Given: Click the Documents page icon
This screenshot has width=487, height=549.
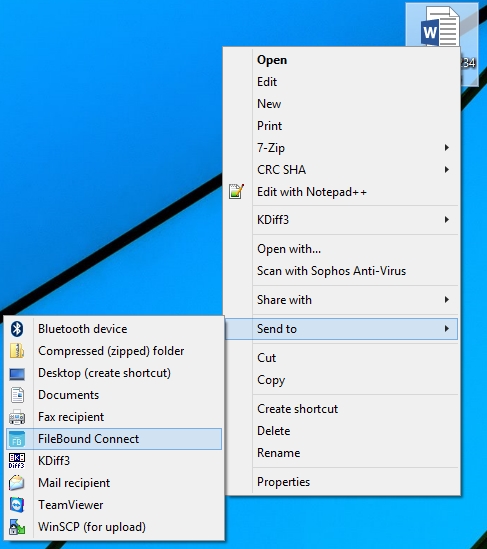Looking at the screenshot, I should 17,395.
